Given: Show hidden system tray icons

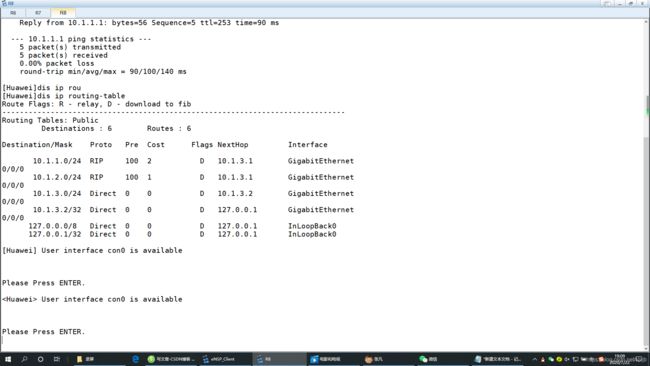Looking at the screenshot, I should click(534, 359).
